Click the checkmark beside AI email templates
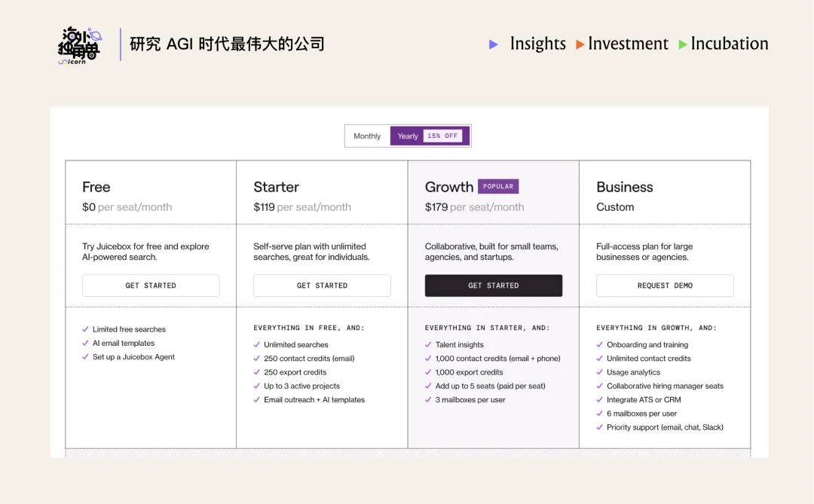The width and height of the screenshot is (814, 504). click(86, 343)
